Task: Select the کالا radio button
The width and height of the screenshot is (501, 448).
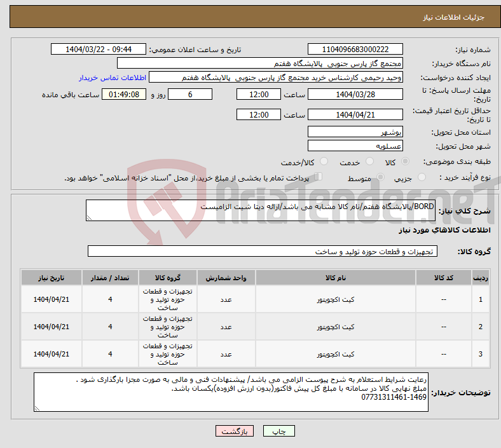Action: click(405, 161)
